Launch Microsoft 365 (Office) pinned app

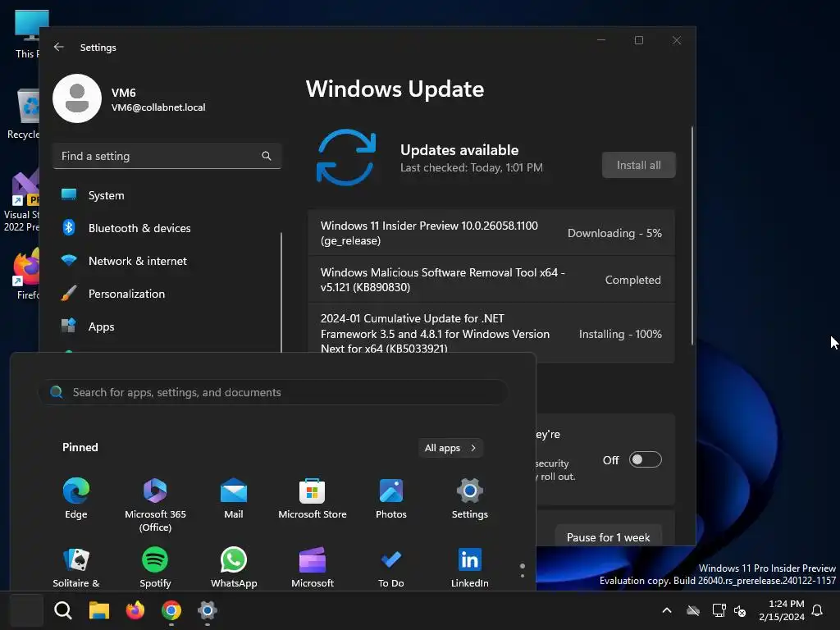[155, 504]
